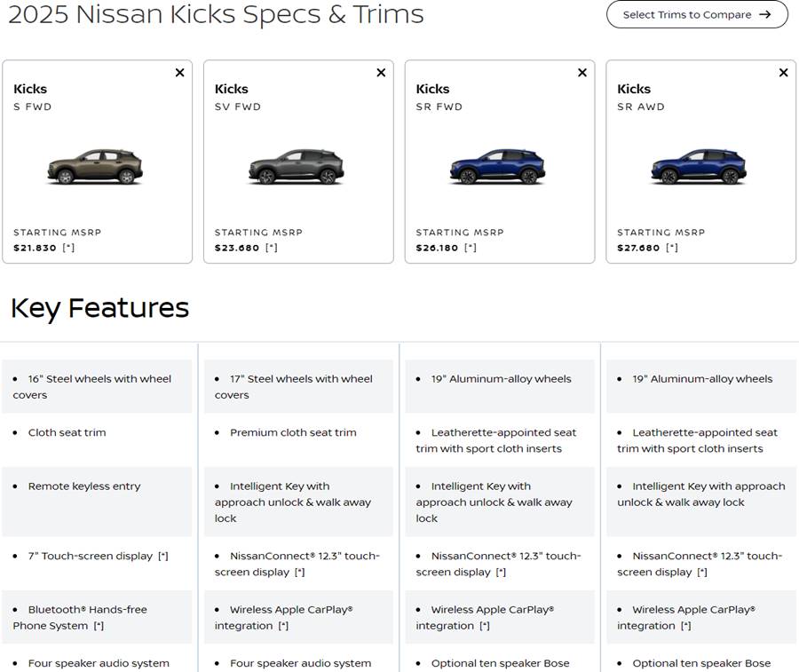Select the SR FWD trim label
Screen dimensions: 799x672
(439, 107)
